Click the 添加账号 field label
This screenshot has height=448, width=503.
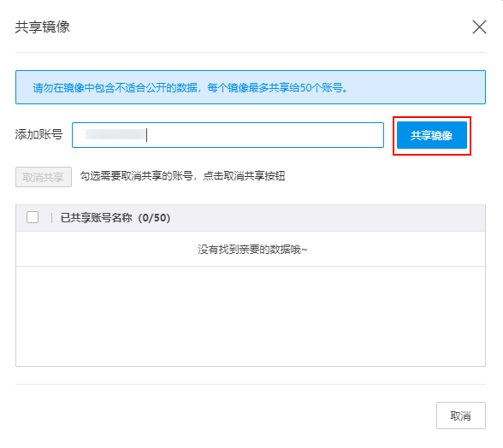coord(38,134)
